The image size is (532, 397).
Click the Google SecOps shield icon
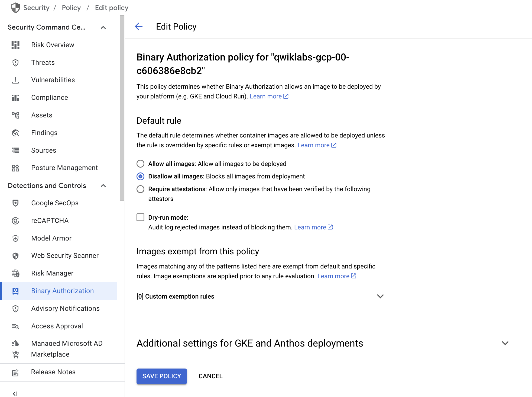[15, 203]
